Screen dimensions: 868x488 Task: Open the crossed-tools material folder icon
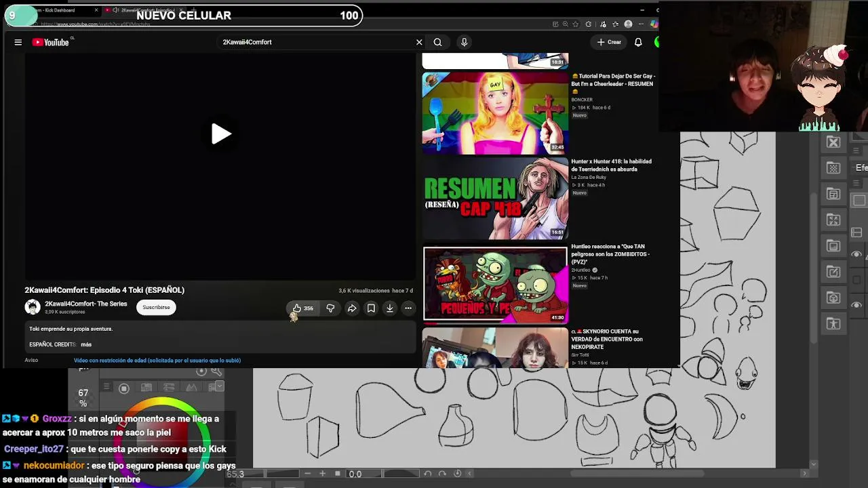(x=833, y=142)
